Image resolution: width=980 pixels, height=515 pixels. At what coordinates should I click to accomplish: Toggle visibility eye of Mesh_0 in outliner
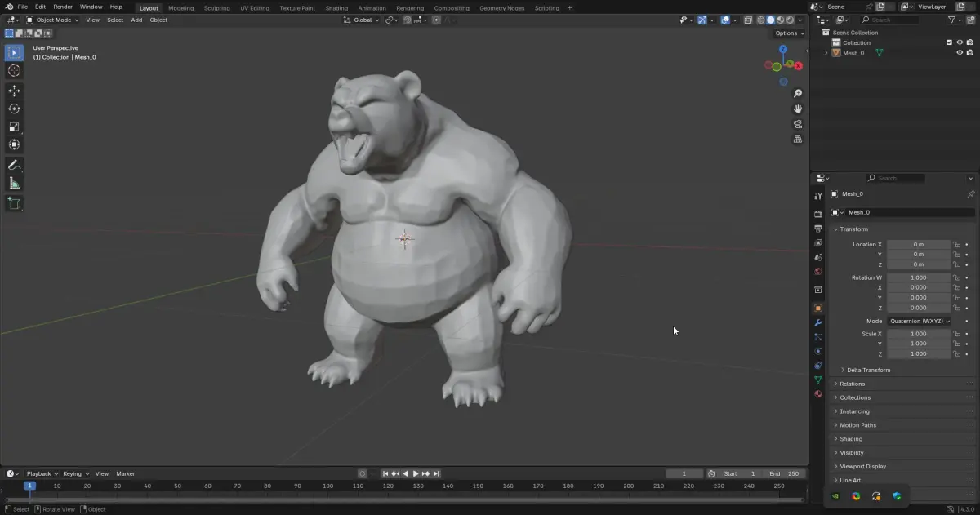point(960,53)
